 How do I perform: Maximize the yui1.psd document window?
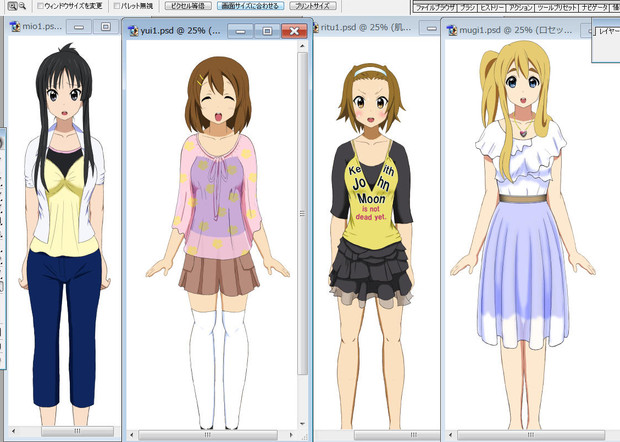pos(267,32)
